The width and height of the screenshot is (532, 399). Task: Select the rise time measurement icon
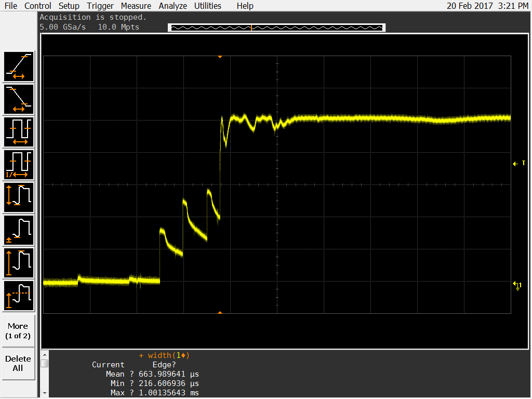19,66
